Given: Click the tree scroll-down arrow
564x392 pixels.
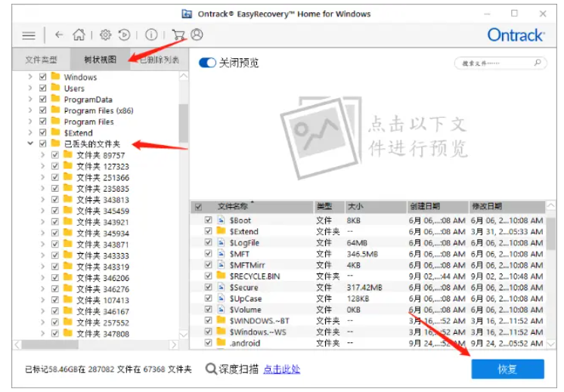Looking at the screenshot, I should [184, 334].
